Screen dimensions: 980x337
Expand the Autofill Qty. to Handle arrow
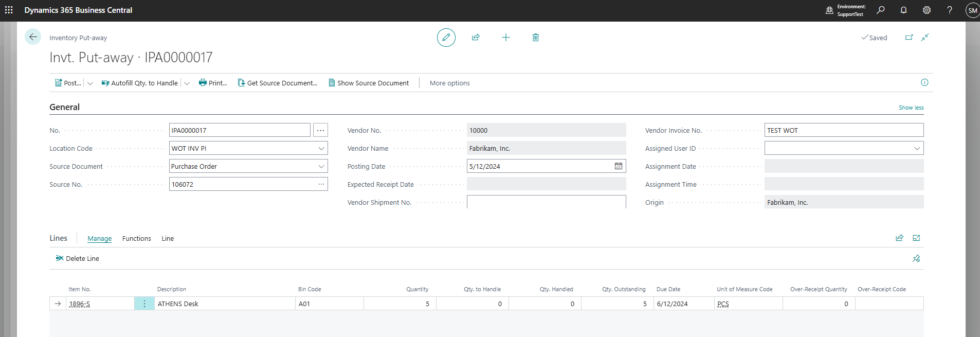(187, 83)
